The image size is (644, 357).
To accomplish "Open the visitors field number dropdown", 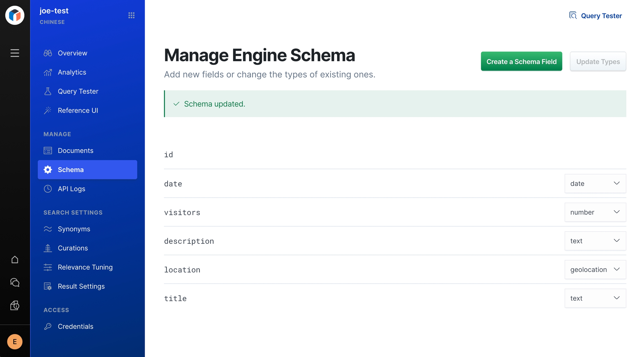I will (595, 212).
